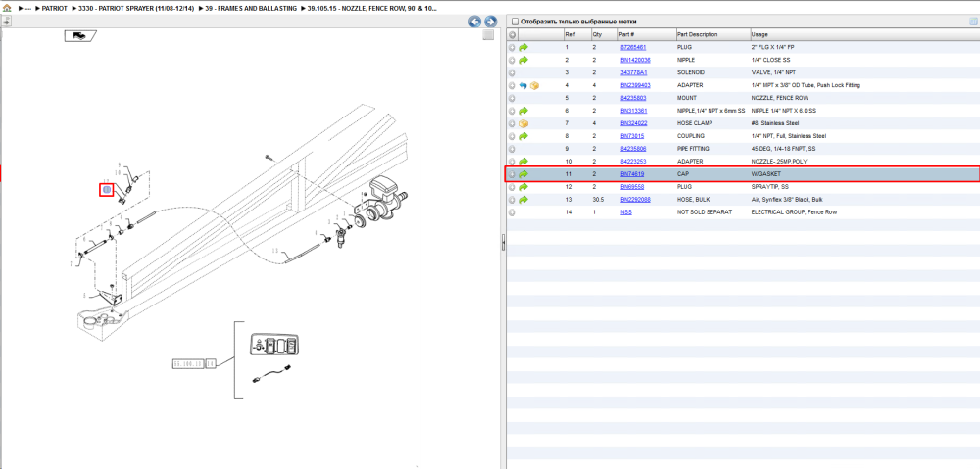980x469 pixels.
Task: Open column settings icon at the parts list corner
Action: coord(972,22)
